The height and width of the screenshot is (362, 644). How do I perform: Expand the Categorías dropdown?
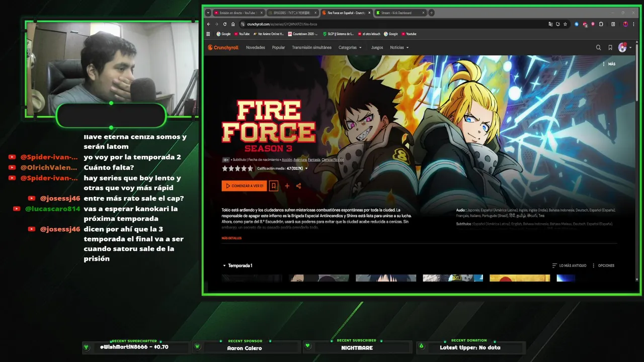point(350,48)
